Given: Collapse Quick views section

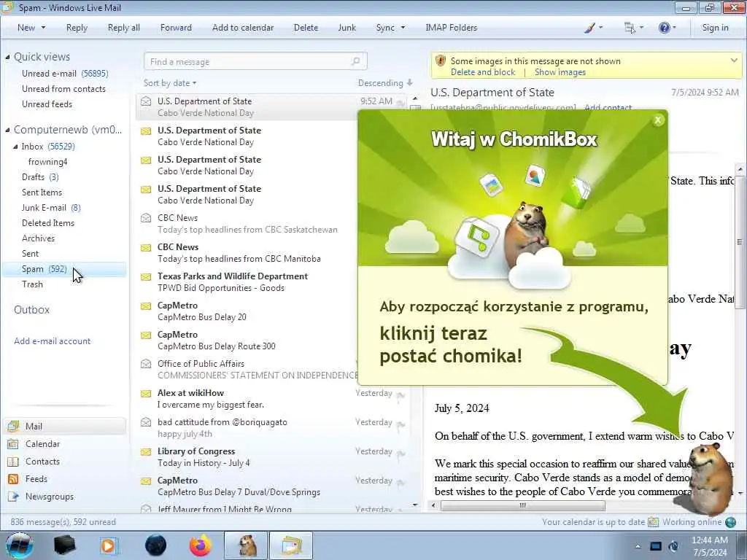Looking at the screenshot, I should (x=7, y=57).
